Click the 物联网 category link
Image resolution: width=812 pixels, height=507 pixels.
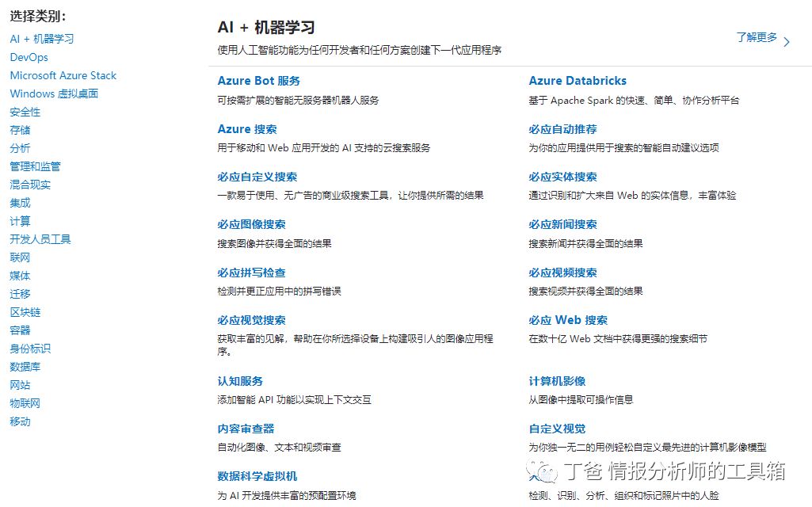pyautogui.click(x=25, y=403)
